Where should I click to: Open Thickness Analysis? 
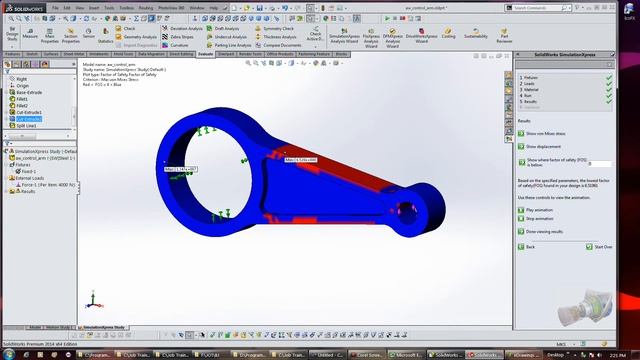pyautogui.click(x=276, y=37)
